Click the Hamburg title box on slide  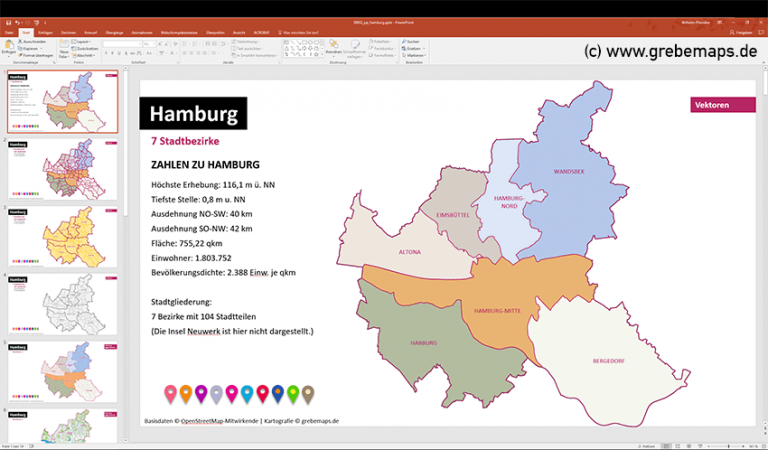[x=193, y=114]
